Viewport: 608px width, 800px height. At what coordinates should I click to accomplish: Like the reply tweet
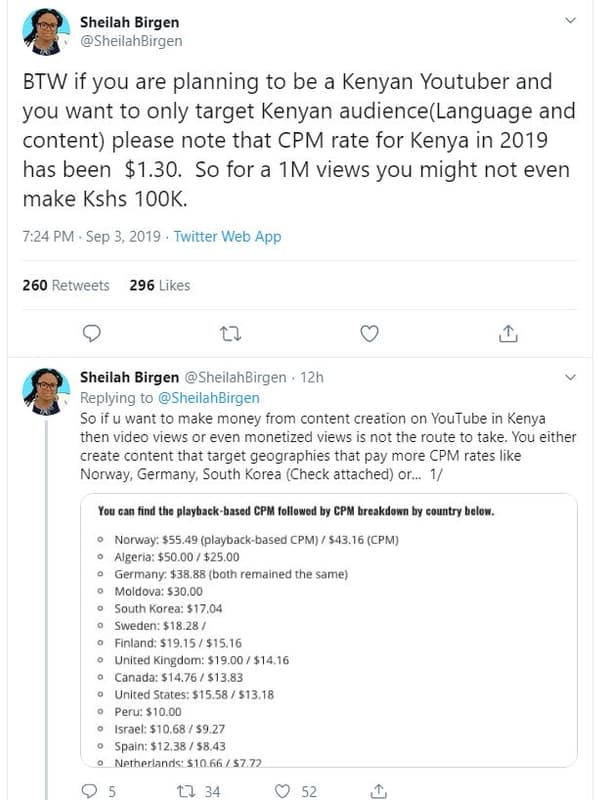coord(284,788)
